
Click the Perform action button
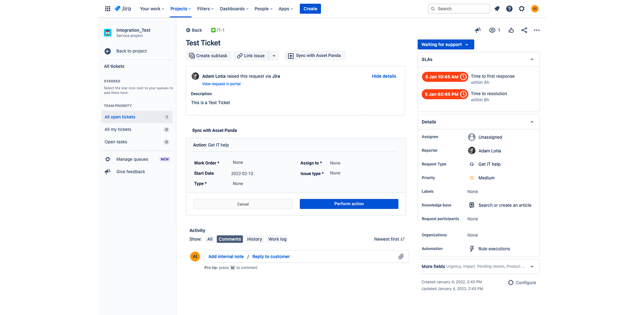[349, 204]
